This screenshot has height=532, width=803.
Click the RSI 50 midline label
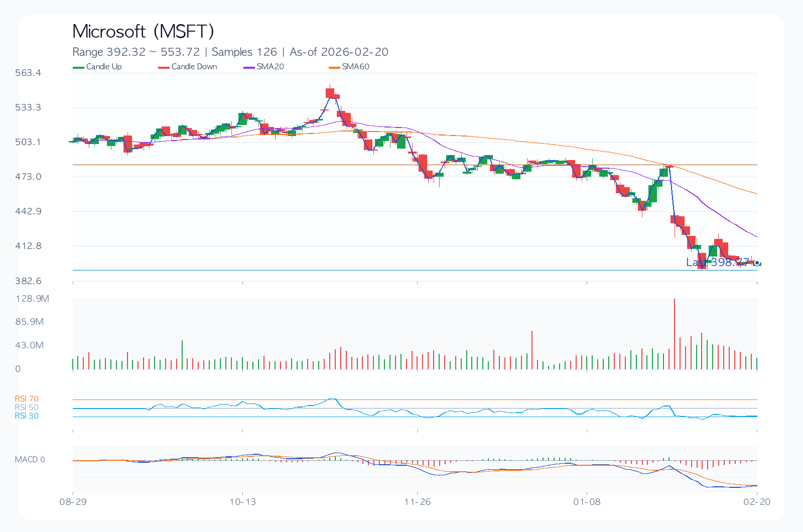[27, 408]
